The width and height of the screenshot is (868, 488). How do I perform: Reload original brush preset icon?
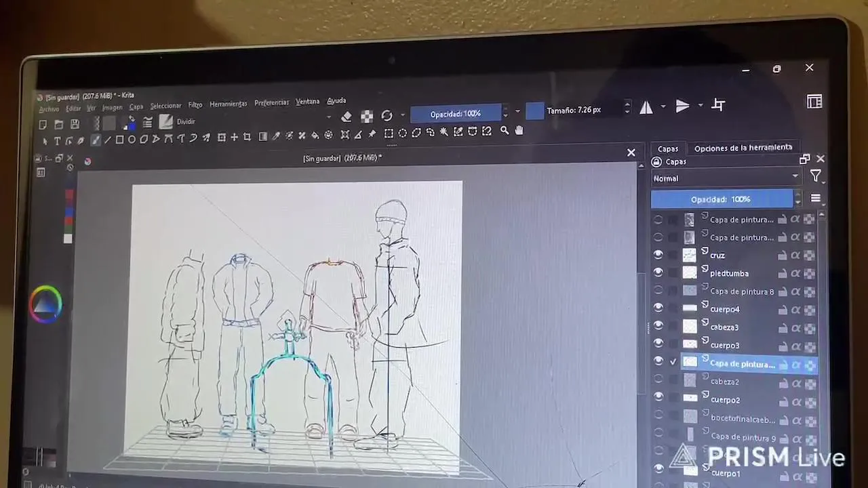point(387,115)
